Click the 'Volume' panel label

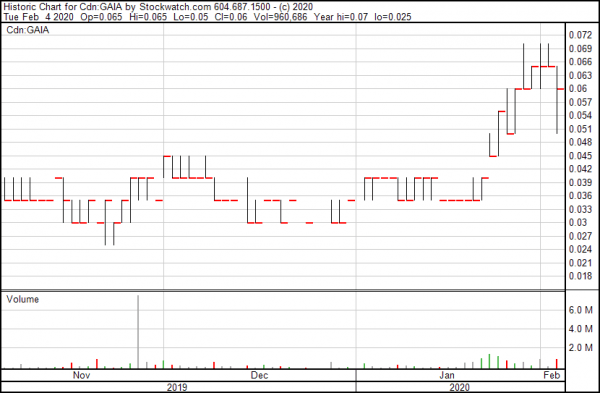23,299
